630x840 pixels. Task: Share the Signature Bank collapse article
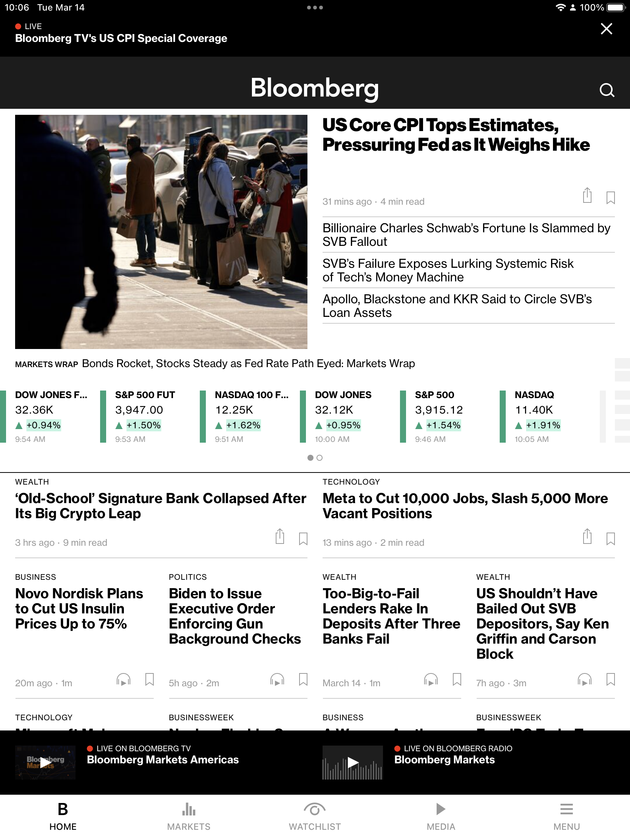click(280, 537)
